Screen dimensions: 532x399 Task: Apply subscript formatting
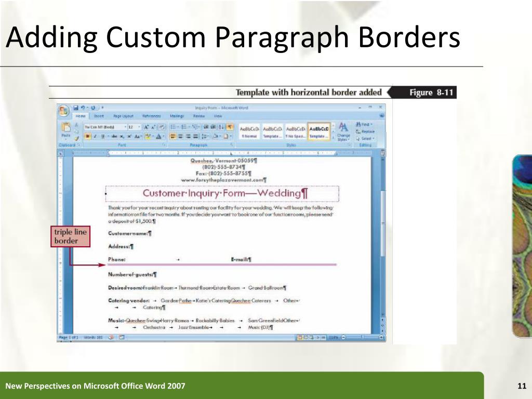point(122,136)
